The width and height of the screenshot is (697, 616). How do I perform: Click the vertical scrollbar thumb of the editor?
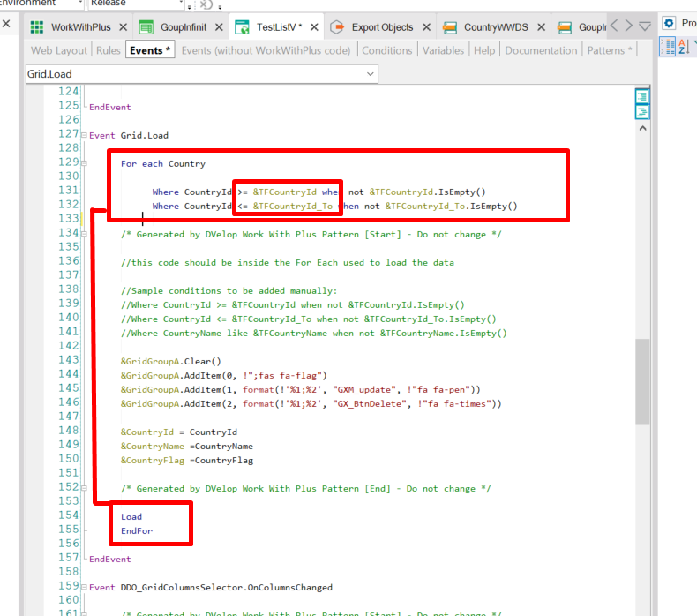pos(642,382)
